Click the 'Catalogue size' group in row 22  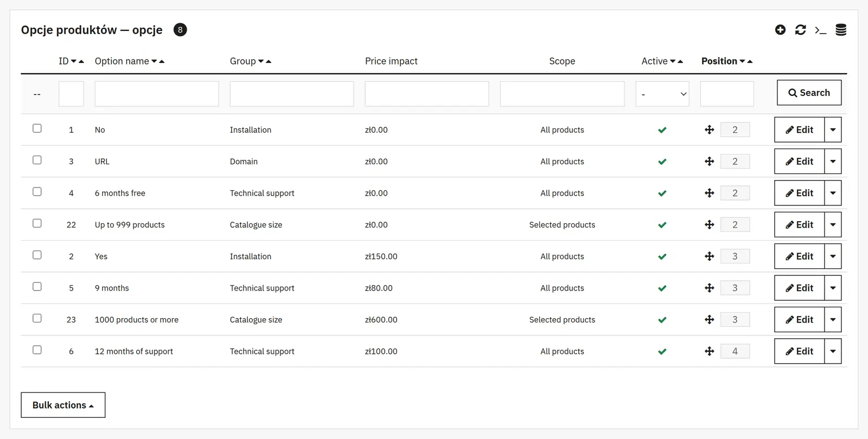(256, 225)
